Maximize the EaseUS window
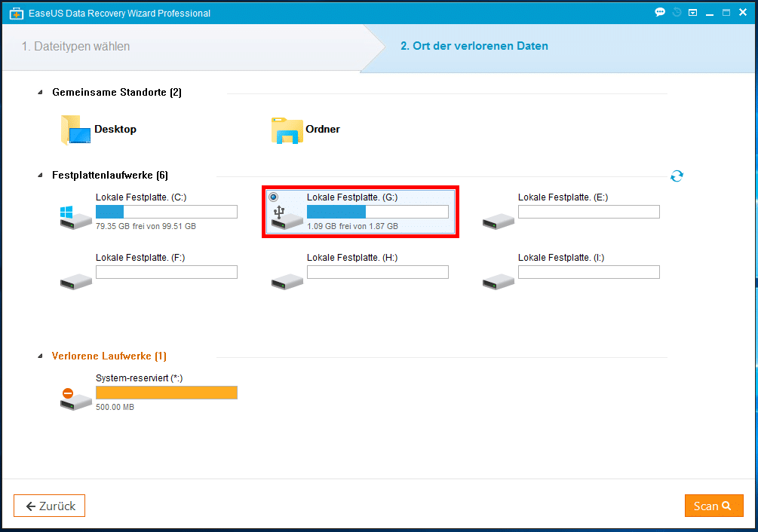This screenshot has width=758, height=532. [x=726, y=13]
